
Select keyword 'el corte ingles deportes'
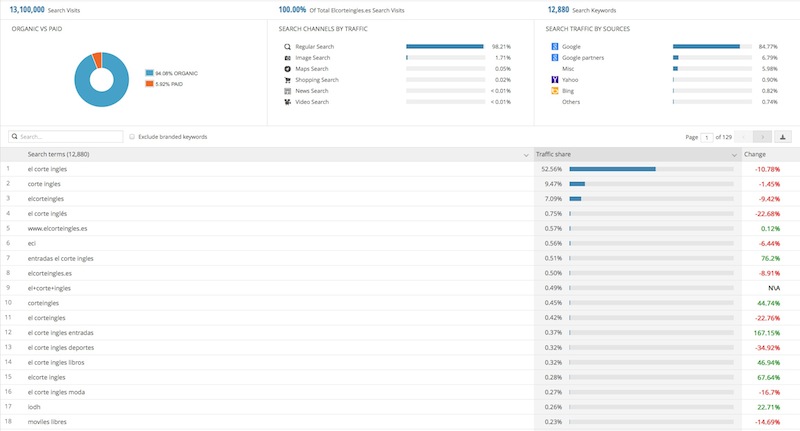pyautogui.click(x=61, y=347)
